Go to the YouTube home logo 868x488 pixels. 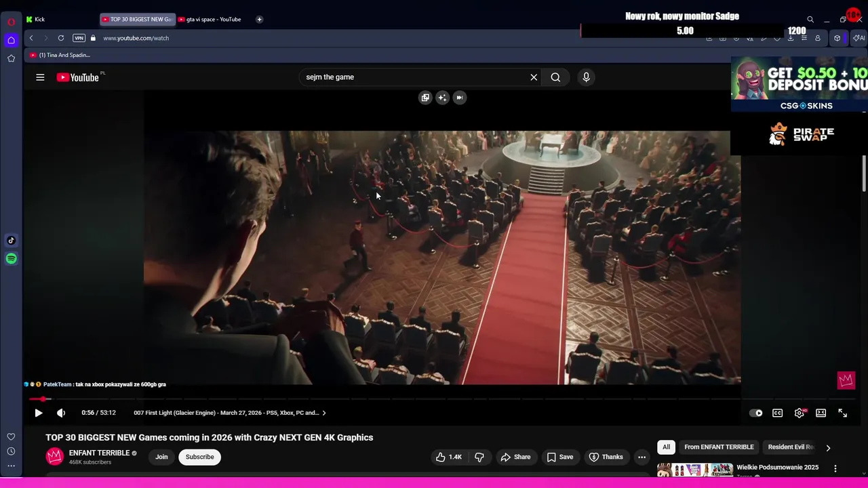(78, 77)
